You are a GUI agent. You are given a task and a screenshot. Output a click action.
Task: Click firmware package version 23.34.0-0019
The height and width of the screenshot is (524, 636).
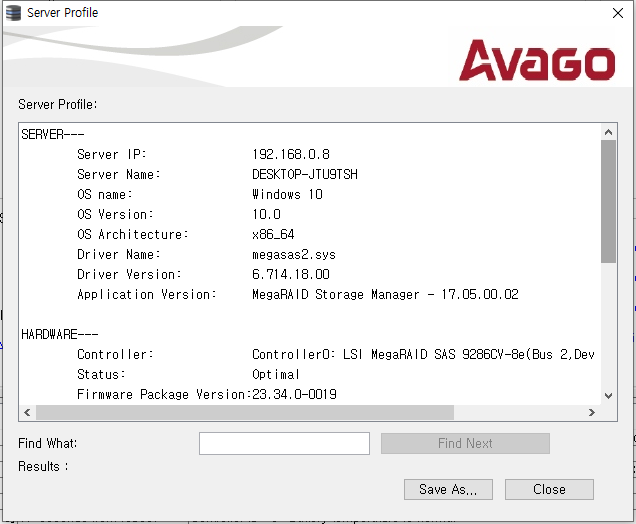pos(294,394)
